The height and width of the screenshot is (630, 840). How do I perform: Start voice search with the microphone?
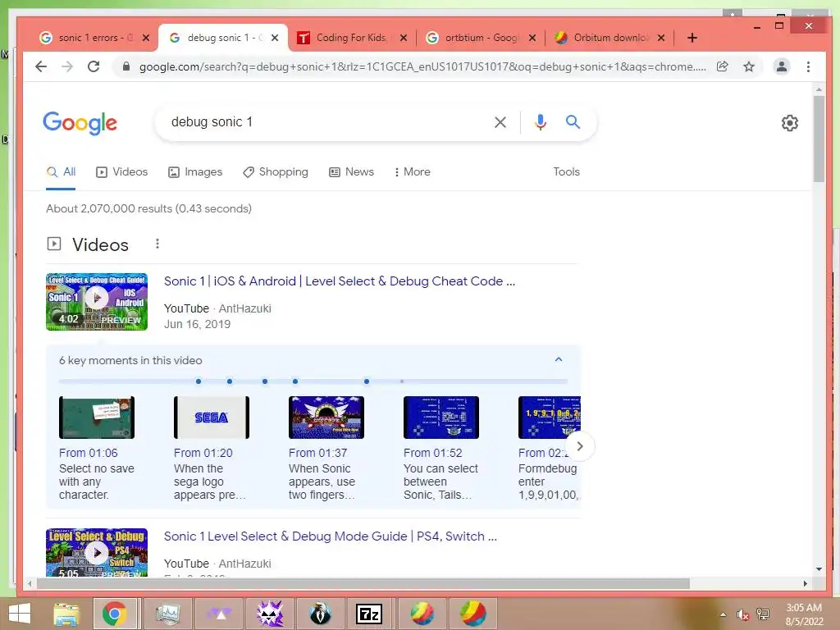[x=541, y=122]
